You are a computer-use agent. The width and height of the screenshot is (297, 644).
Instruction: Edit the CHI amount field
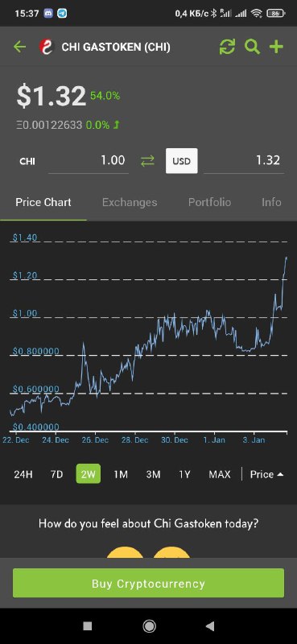point(89,160)
